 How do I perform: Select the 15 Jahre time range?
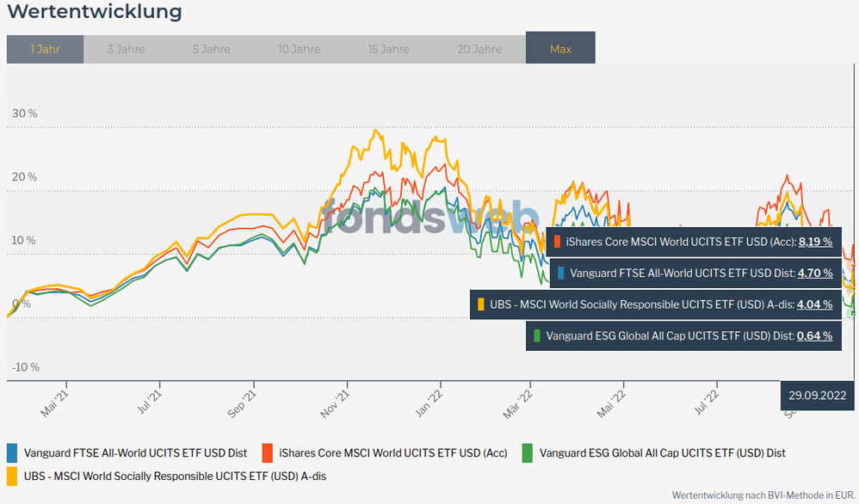[x=388, y=49]
